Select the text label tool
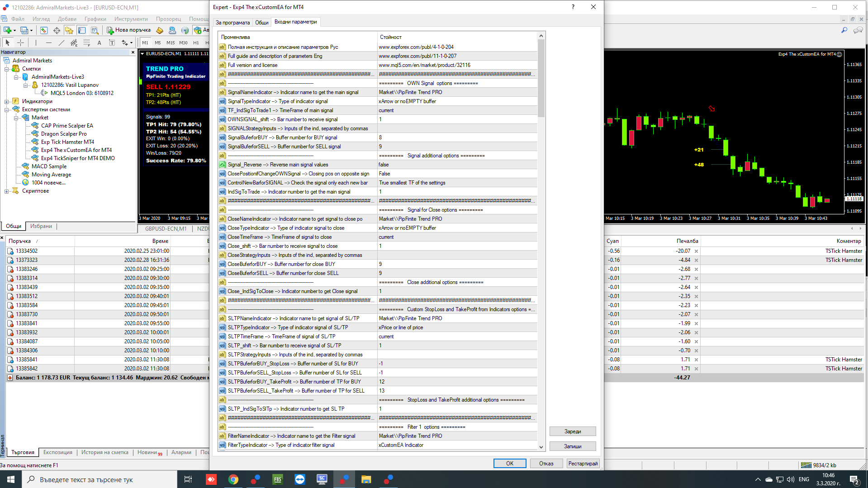Image resolution: width=868 pixels, height=488 pixels. coord(112,43)
